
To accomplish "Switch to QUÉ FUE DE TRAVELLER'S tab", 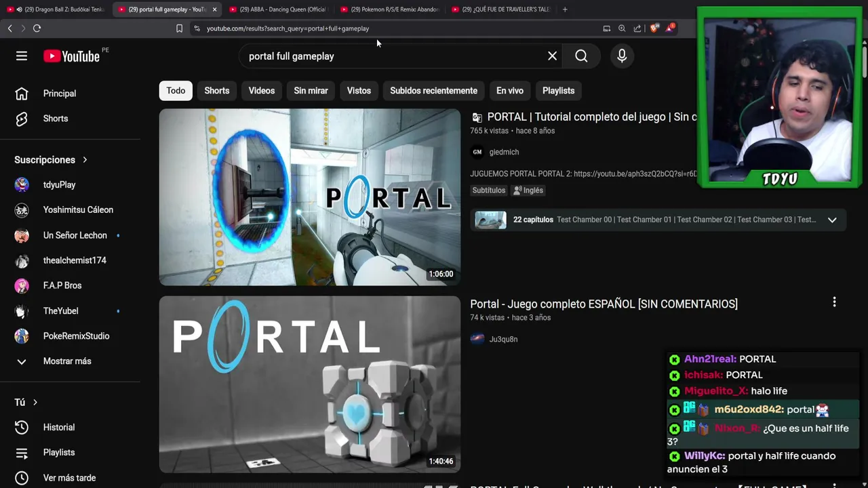I will [x=502, y=9].
